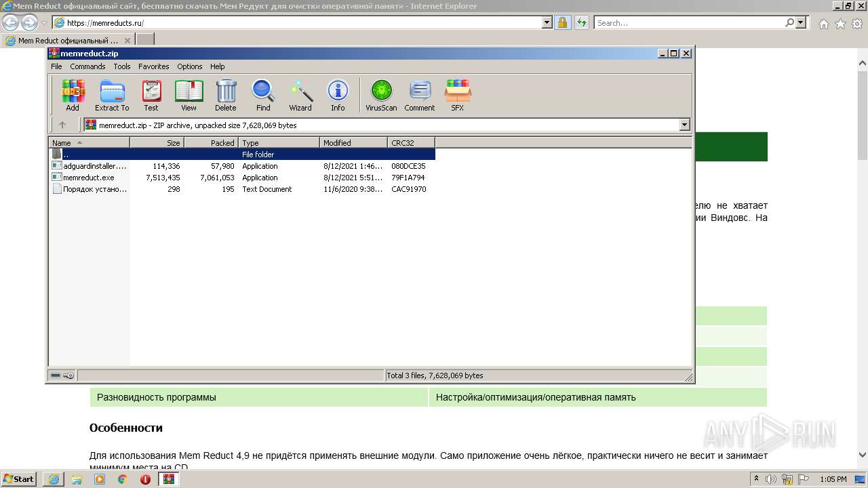Click the IE Search box
This screenshot has height=488, width=868.
[x=689, y=23]
